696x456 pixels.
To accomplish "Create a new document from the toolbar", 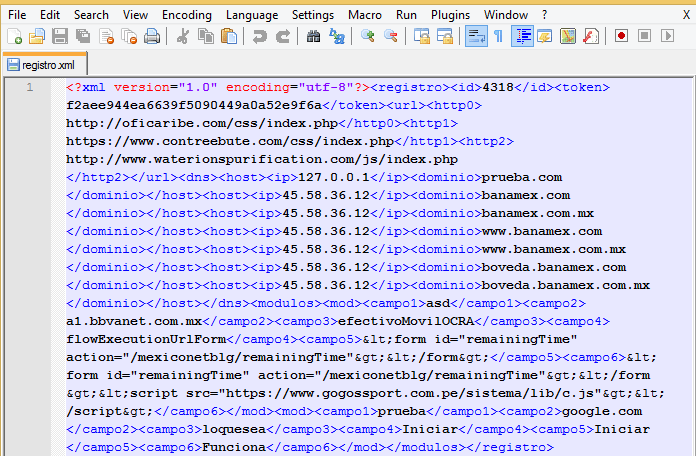I will click(14, 36).
